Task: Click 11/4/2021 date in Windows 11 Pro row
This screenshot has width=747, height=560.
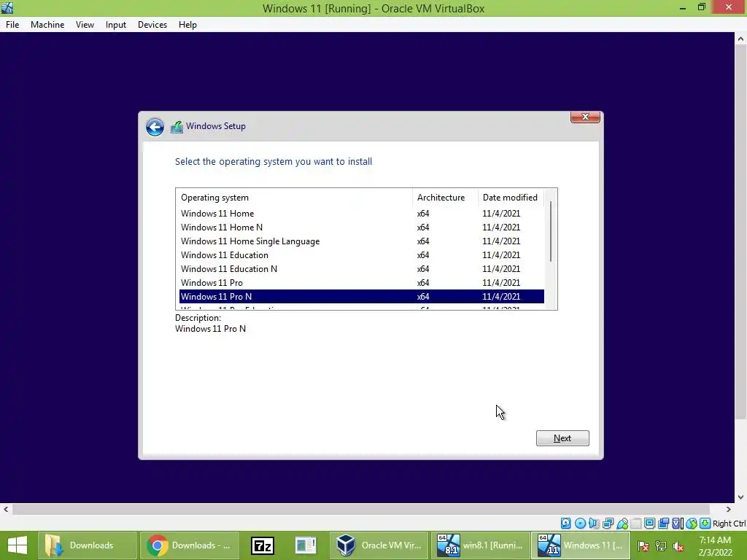Action: (501, 282)
